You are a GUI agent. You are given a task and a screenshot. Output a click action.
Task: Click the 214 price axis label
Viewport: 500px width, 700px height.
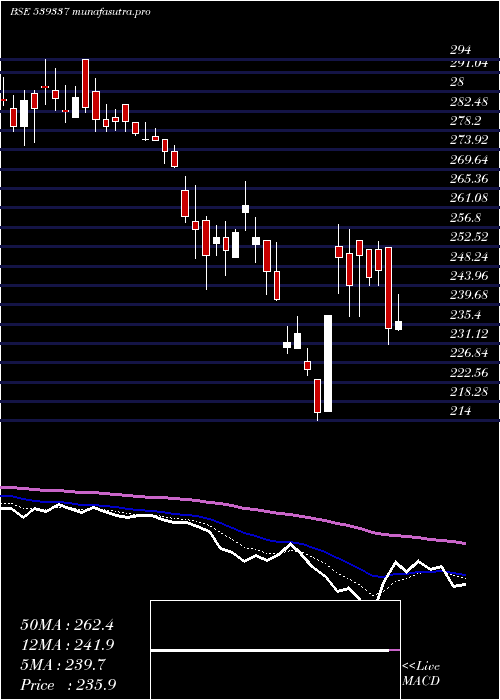click(460, 411)
